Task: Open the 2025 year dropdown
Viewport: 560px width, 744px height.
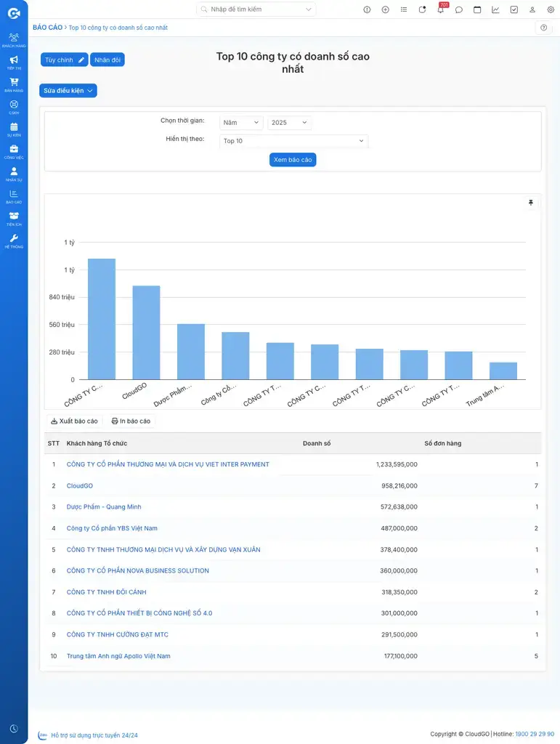Action: click(x=289, y=122)
